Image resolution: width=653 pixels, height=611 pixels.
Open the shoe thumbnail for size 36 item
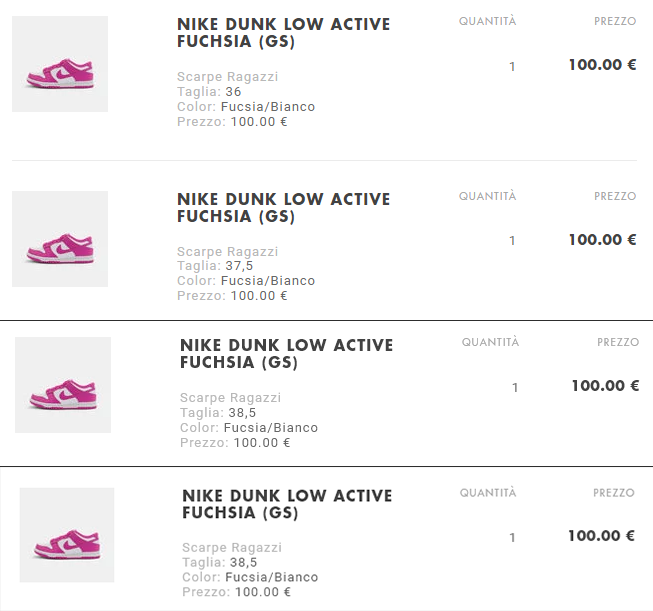pos(60,64)
